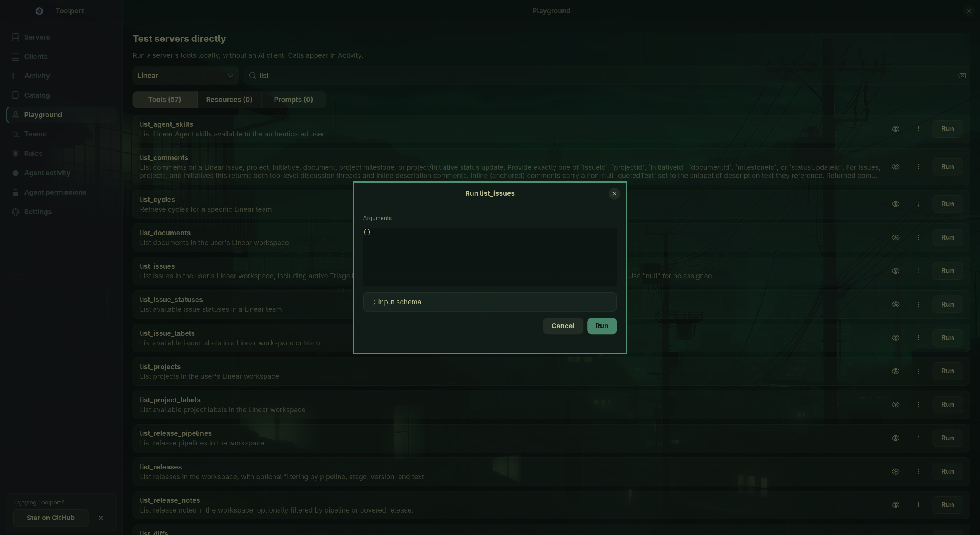Toggle visibility eye for list_project_labels

tap(896, 404)
